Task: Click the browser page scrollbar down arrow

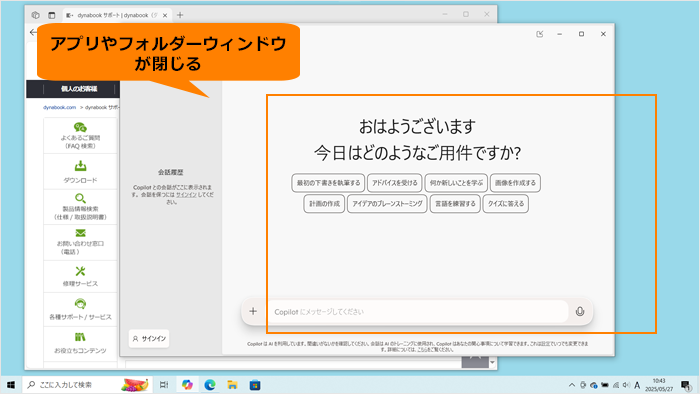Action: pos(492,363)
